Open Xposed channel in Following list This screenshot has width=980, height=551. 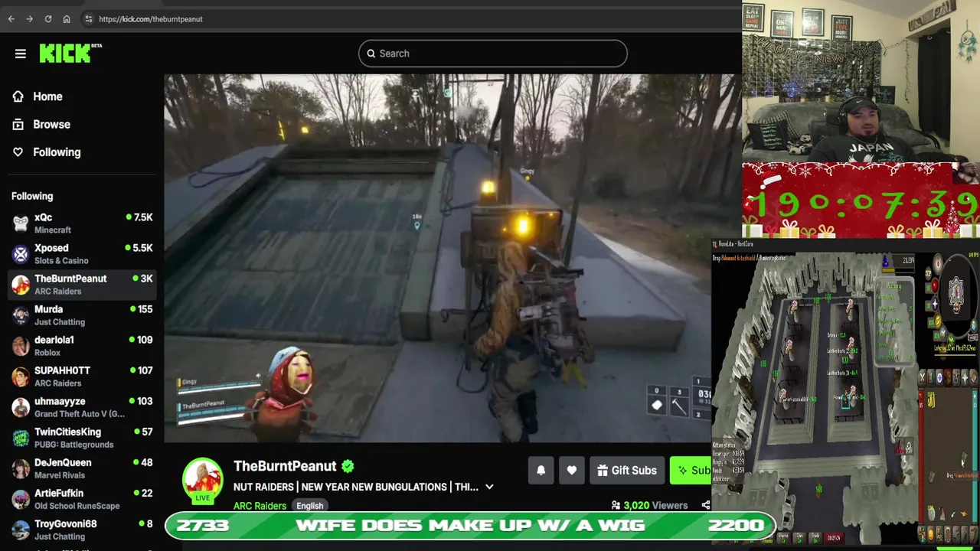click(x=81, y=254)
